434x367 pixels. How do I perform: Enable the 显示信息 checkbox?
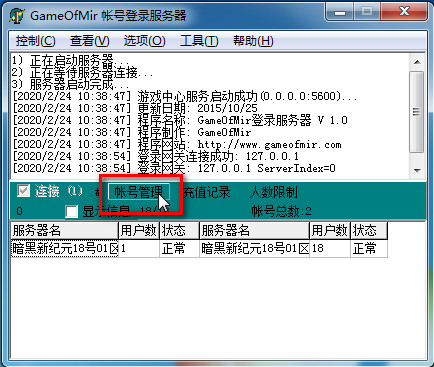71,211
